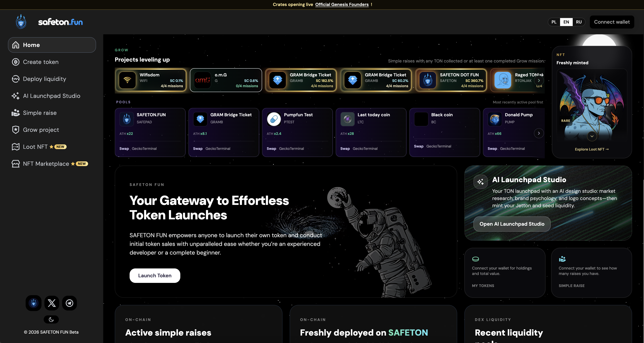Click the sparkle icon in AI Launchpad Studio card
Image resolution: width=644 pixels, height=343 pixels.
coord(480,182)
